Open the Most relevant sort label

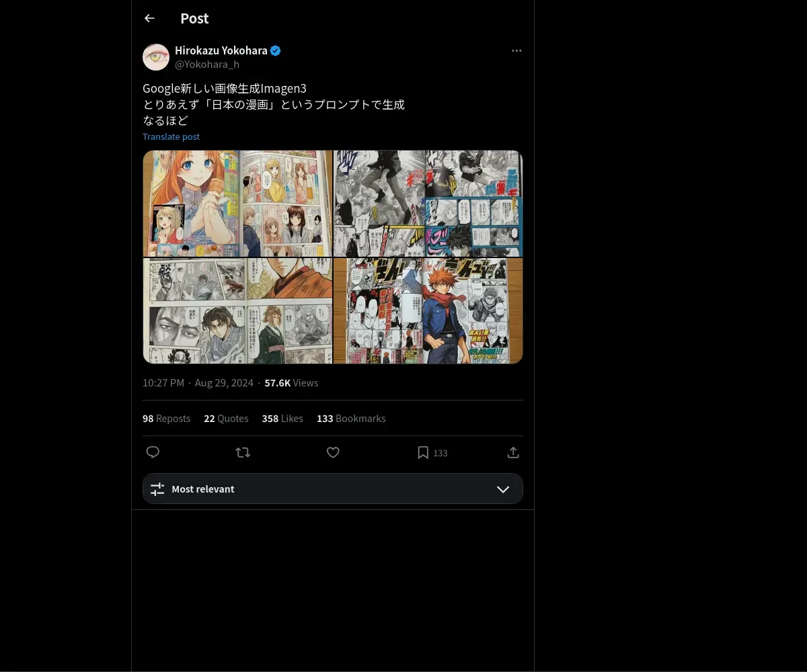203,489
